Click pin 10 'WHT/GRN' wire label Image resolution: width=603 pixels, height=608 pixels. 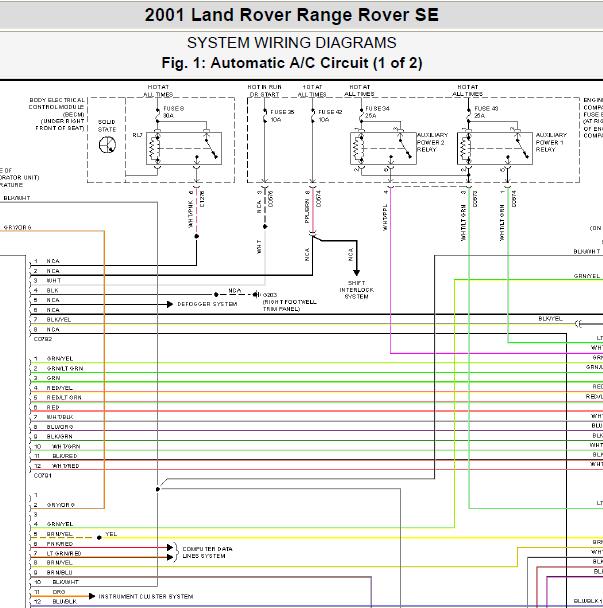(x=66, y=446)
